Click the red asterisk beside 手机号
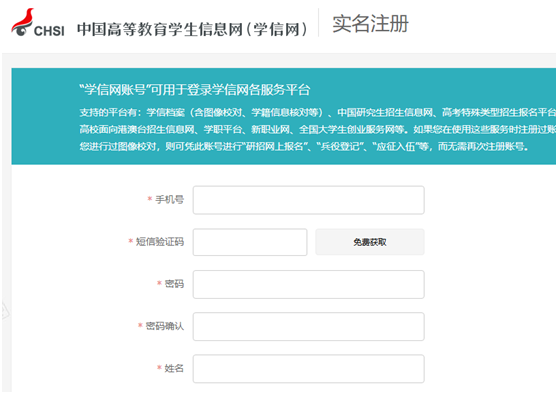Screen dimensions: 558x394 coord(150,199)
